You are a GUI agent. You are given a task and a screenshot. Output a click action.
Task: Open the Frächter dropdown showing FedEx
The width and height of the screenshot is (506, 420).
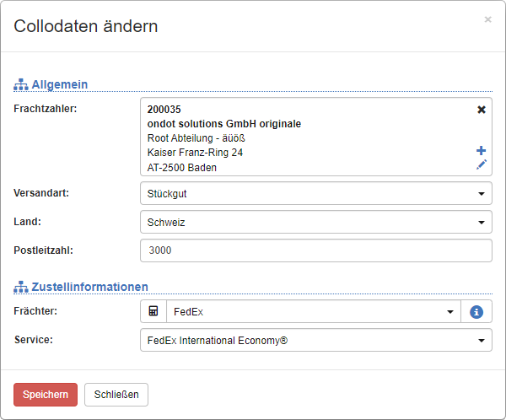point(314,312)
